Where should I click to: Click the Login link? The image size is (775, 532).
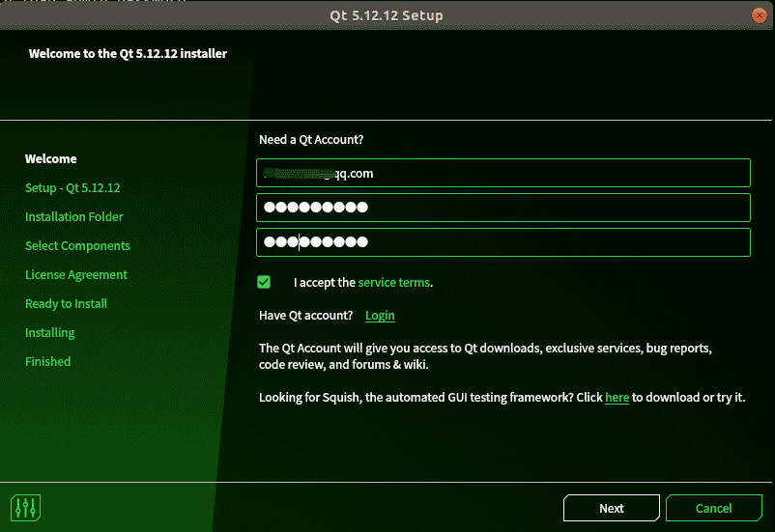(x=380, y=316)
